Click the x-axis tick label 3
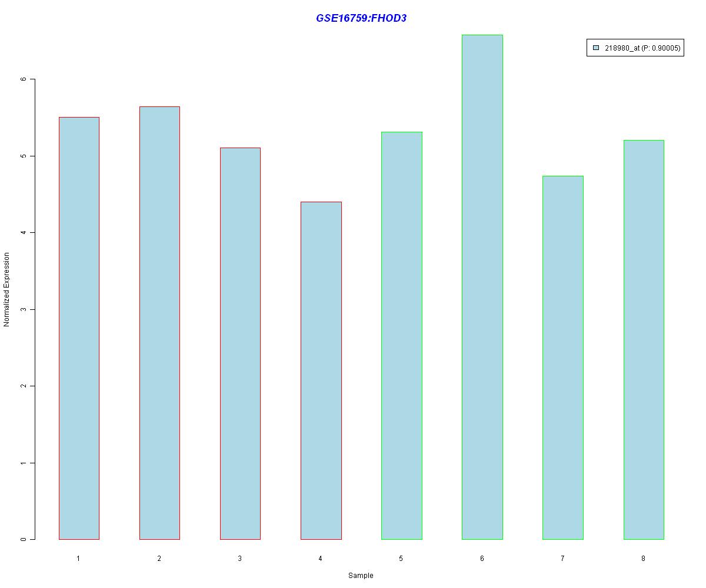 [x=239, y=559]
